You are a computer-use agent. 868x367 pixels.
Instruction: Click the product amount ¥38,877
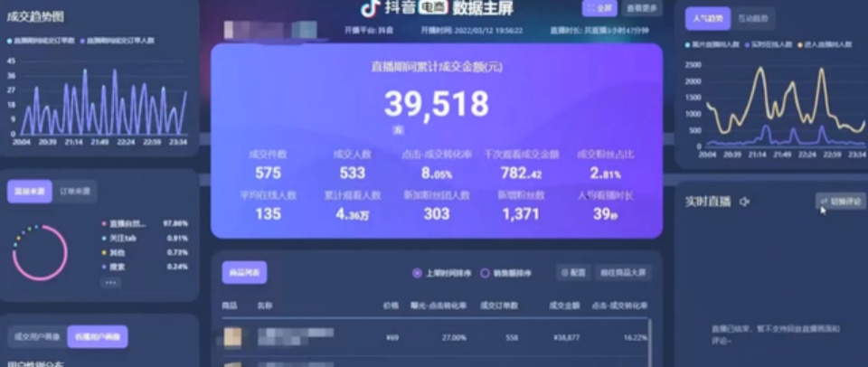coord(566,337)
